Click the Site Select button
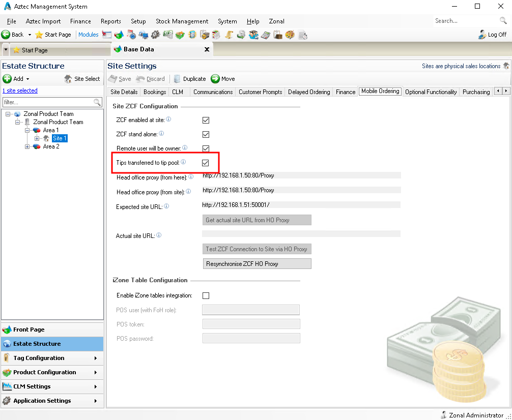The width and height of the screenshot is (512, 420). pos(82,79)
